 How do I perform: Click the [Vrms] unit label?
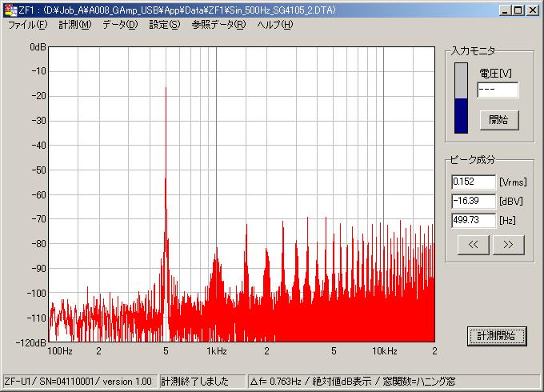coord(513,182)
